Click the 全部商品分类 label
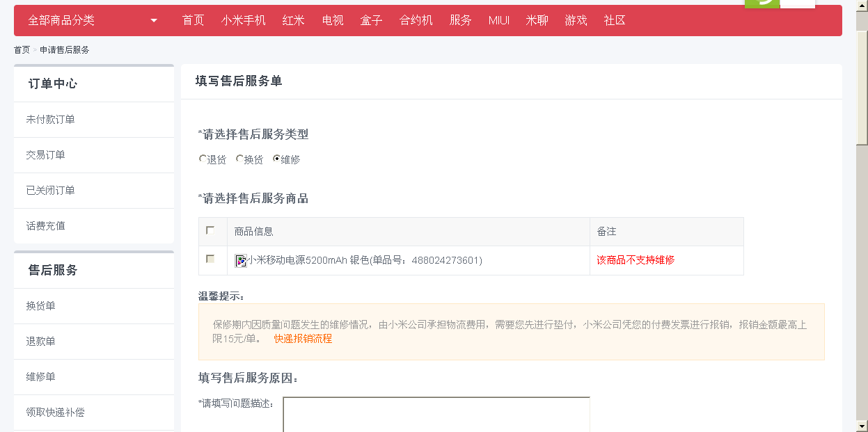The image size is (868, 432). 61,21
